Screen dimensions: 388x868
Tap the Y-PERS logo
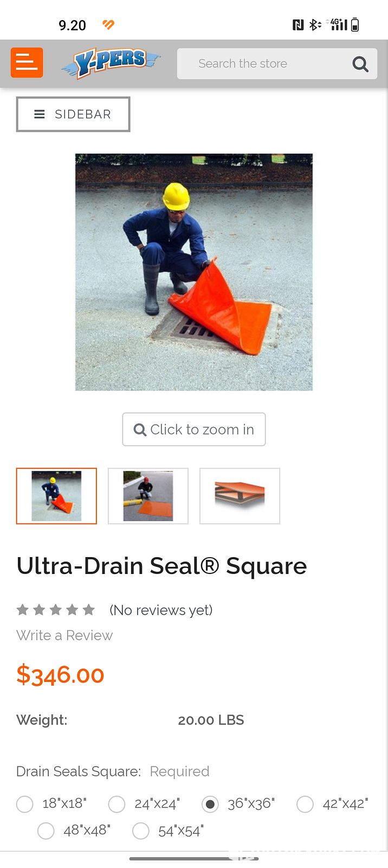pos(111,63)
